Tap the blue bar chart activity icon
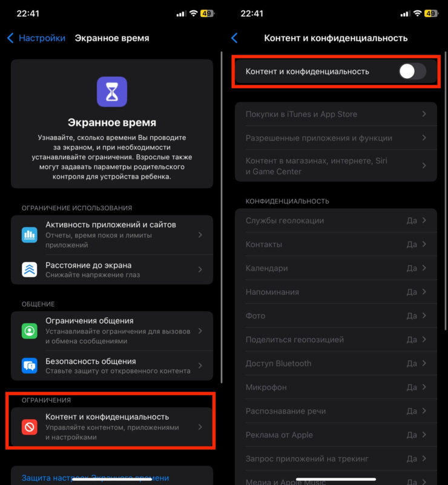 30,235
